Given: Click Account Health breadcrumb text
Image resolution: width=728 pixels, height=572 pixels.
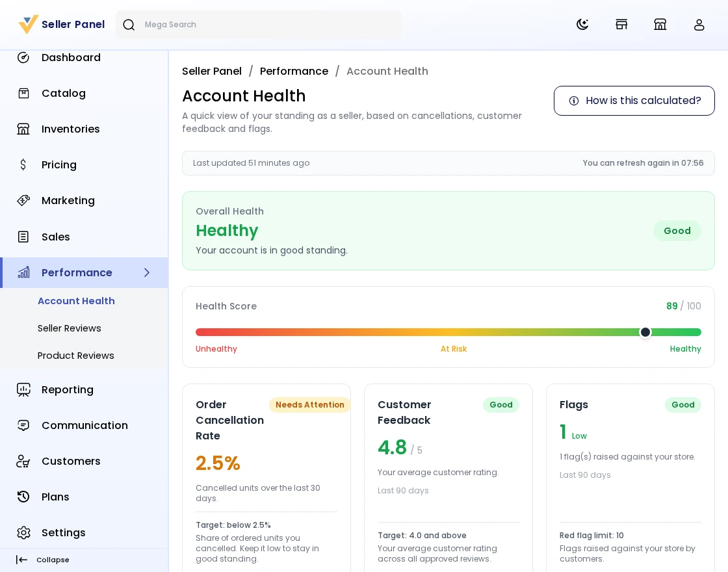Looking at the screenshot, I should click(x=387, y=71).
